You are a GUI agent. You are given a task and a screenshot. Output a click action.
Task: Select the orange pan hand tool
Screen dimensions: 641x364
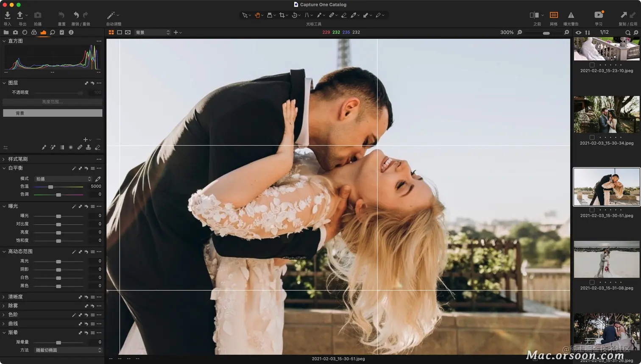257,15
